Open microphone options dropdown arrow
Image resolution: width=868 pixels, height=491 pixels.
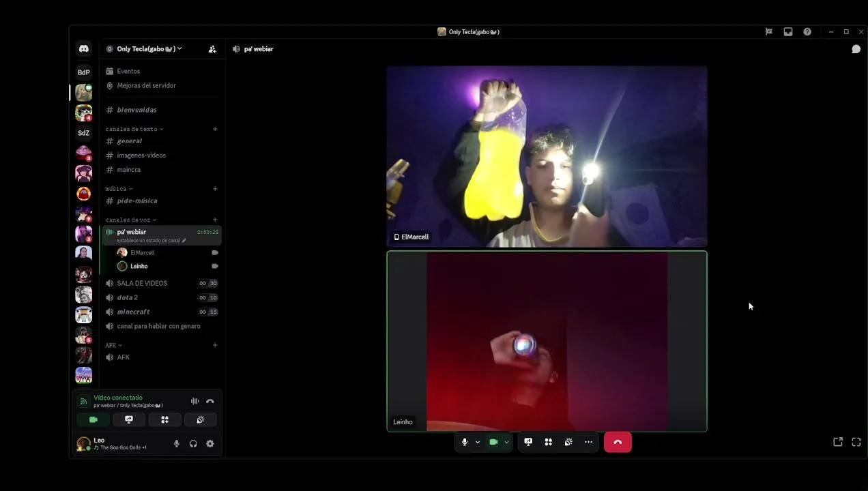pyautogui.click(x=478, y=442)
